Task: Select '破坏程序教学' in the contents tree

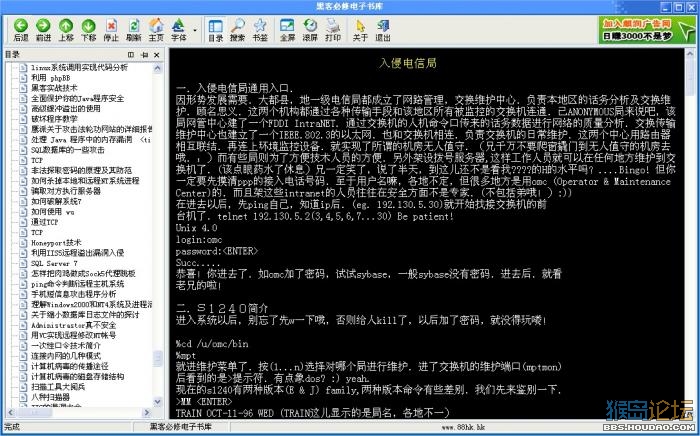Action: pyautogui.click(x=54, y=119)
